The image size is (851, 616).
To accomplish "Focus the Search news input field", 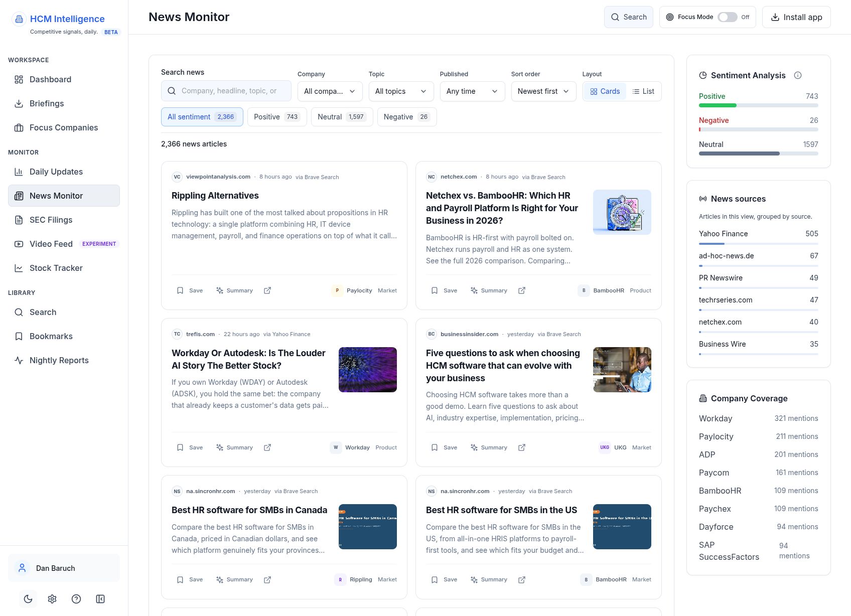I will [x=226, y=91].
